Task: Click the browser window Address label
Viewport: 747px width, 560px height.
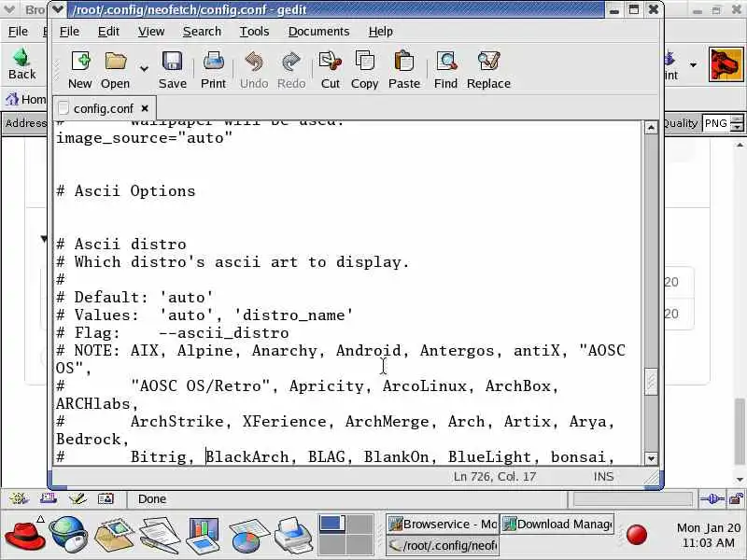Action: [26, 123]
